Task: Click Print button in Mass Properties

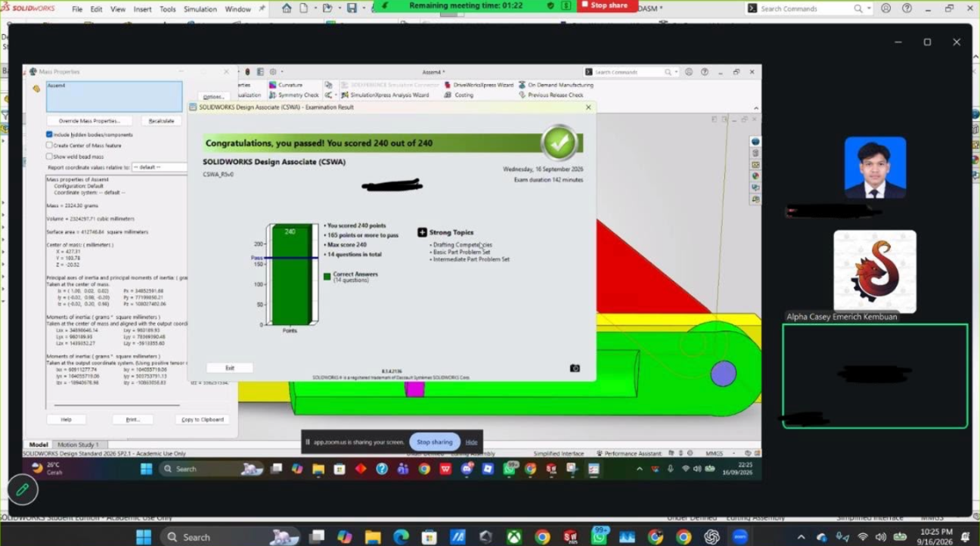Action: coord(133,420)
